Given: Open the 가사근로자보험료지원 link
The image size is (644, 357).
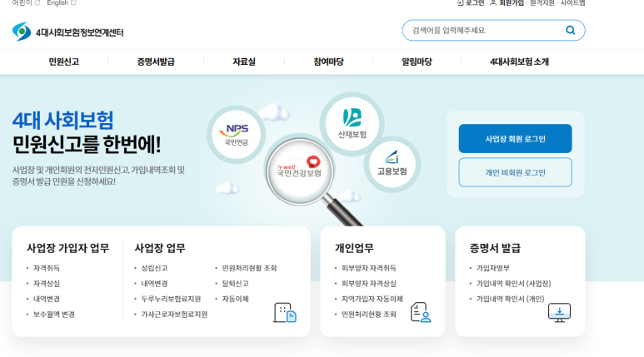Looking at the screenshot, I should pyautogui.click(x=174, y=315).
